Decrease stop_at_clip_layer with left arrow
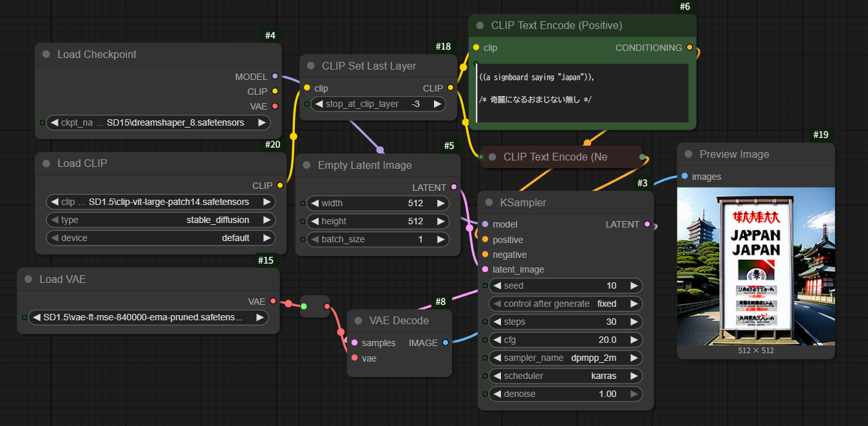Image resolution: width=868 pixels, height=426 pixels. 317,104
